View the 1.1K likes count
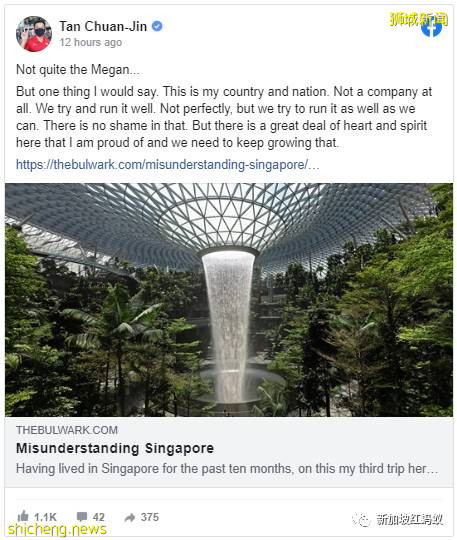 [45, 517]
